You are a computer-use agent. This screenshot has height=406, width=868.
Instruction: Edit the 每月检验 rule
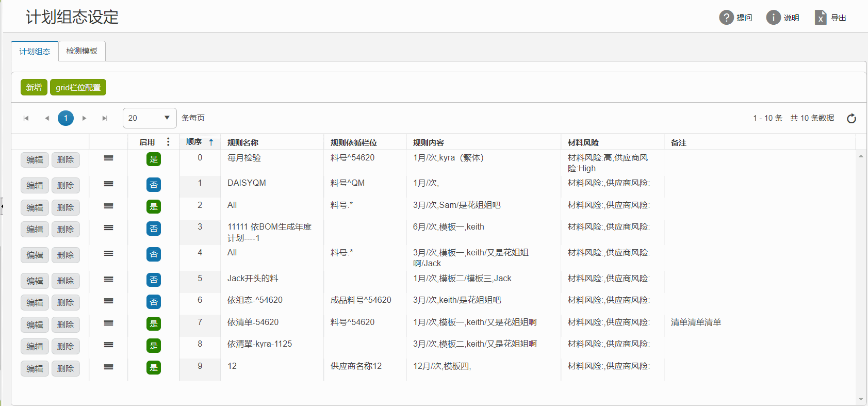pos(35,160)
